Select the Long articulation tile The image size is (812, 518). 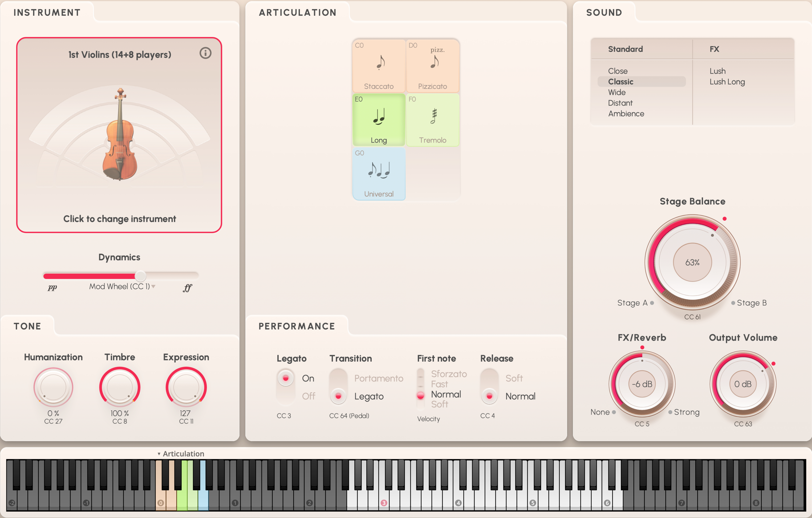(x=379, y=120)
